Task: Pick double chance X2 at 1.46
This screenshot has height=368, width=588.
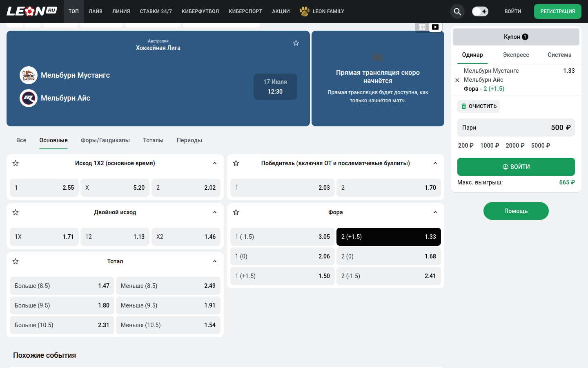Action: (186, 237)
